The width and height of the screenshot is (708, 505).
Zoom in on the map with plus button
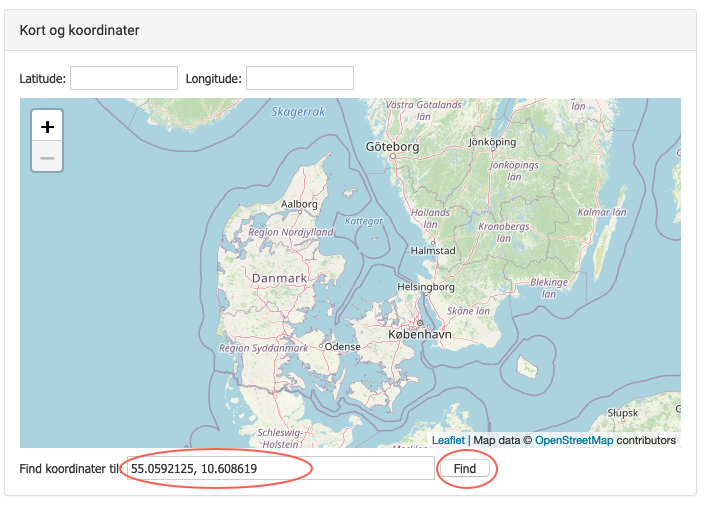coord(47,126)
